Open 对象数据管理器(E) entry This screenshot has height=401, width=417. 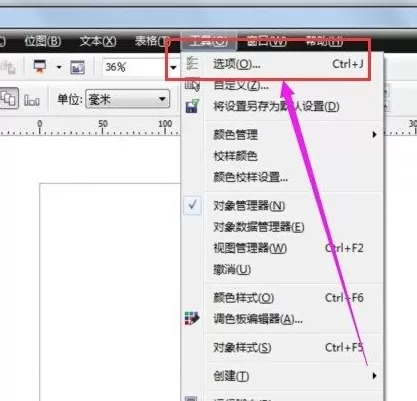coord(283,227)
